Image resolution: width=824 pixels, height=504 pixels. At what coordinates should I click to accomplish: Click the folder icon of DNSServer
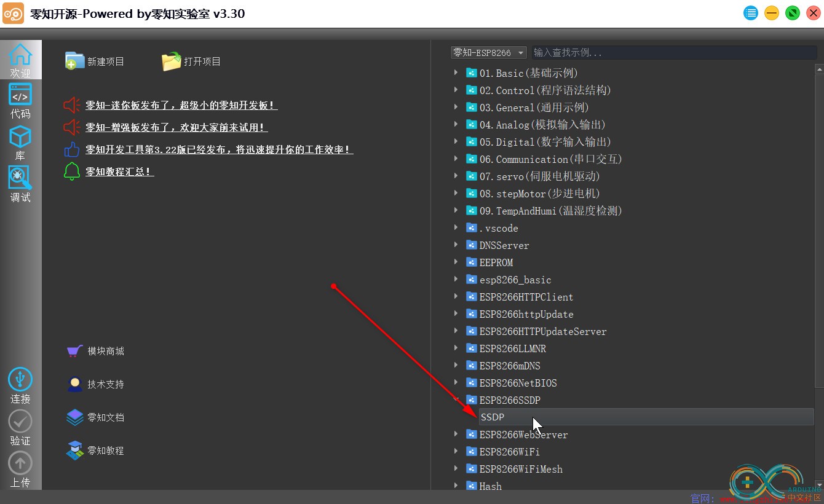coord(472,245)
